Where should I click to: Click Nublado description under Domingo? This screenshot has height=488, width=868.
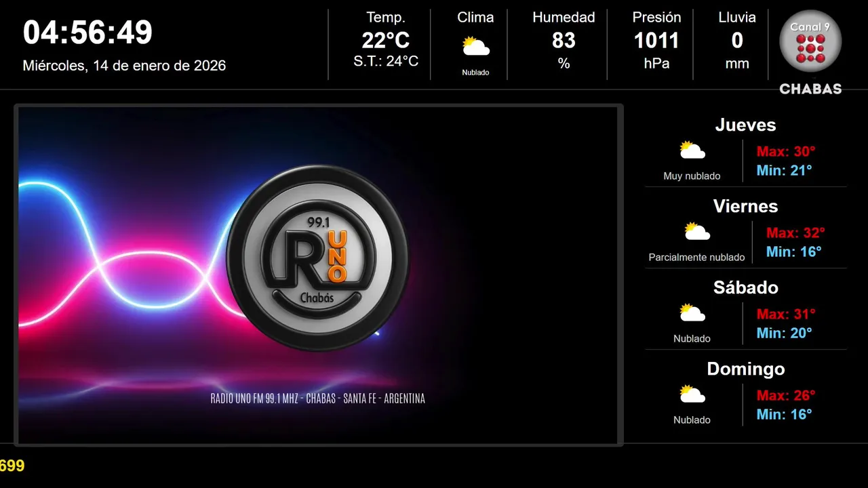tap(692, 420)
